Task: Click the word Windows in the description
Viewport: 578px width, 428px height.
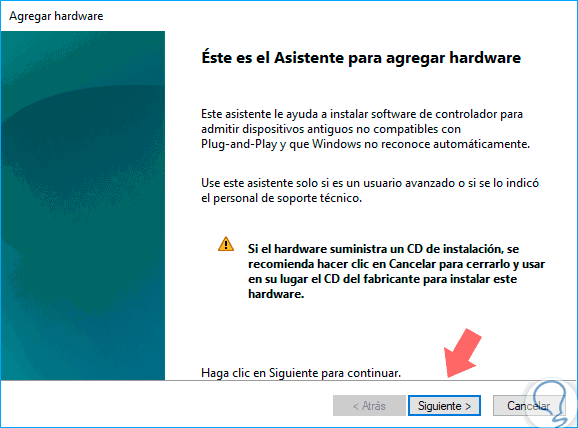Action: [x=336, y=144]
